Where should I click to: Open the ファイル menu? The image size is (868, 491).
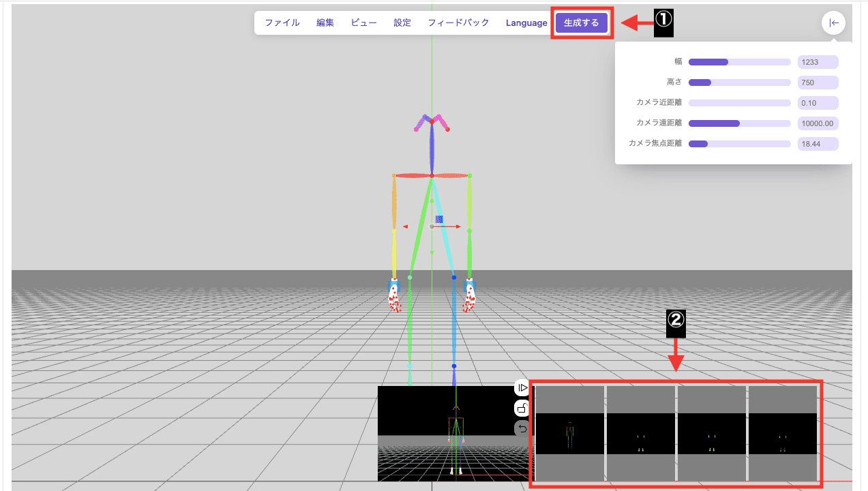coord(282,22)
